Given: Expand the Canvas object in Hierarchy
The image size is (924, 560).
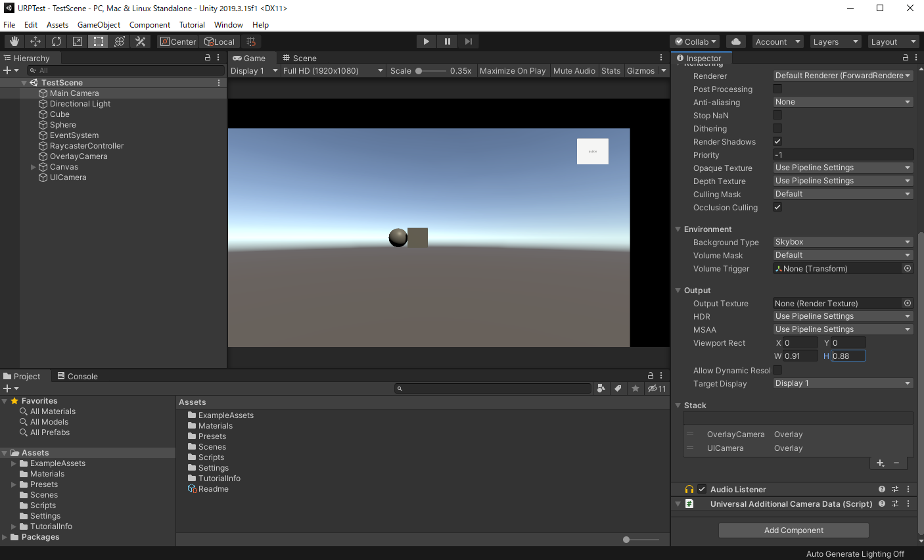Looking at the screenshot, I should click(34, 167).
